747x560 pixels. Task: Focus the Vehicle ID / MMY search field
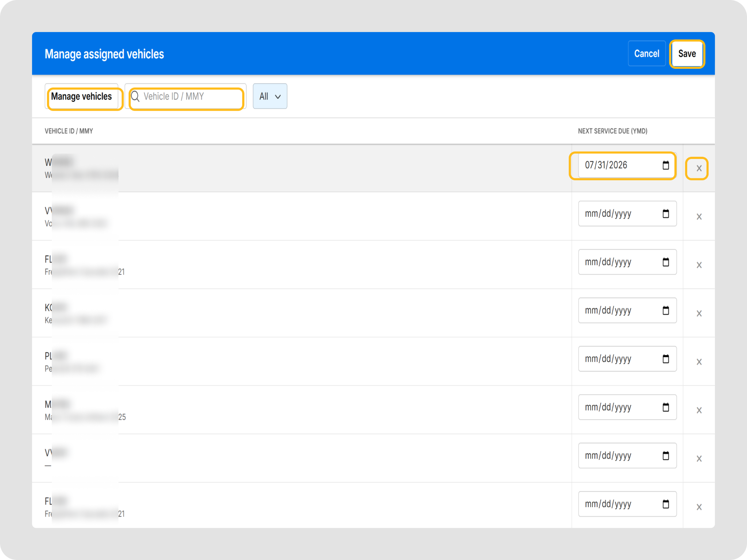186,96
